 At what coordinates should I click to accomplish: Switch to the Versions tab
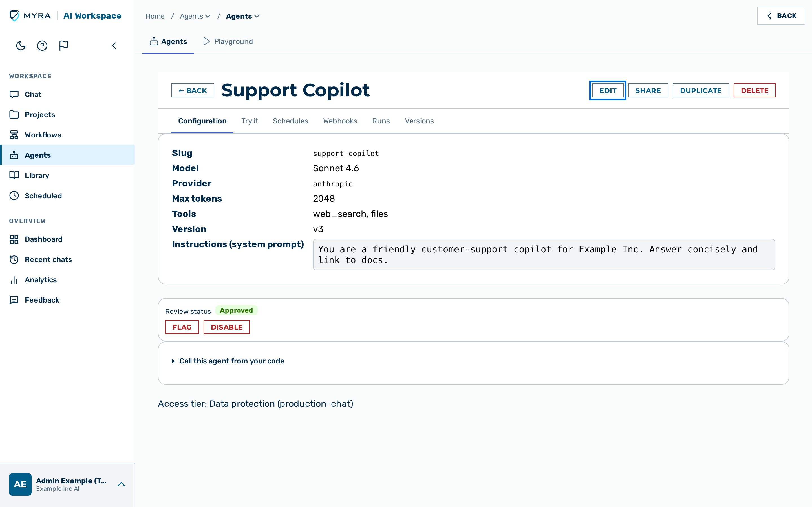pos(419,121)
